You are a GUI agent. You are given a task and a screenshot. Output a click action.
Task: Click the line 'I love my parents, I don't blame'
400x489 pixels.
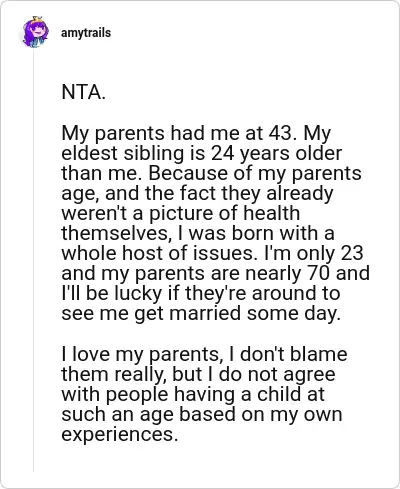tap(204, 354)
